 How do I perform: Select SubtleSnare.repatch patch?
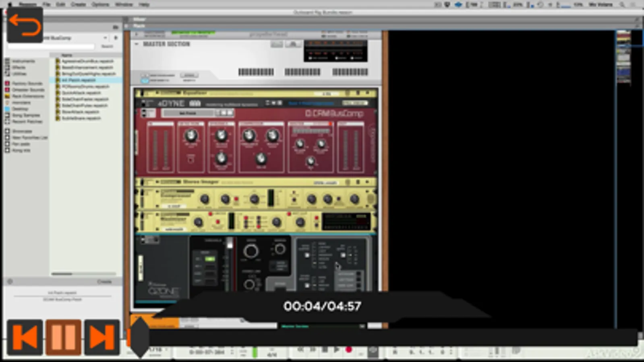[x=81, y=118]
